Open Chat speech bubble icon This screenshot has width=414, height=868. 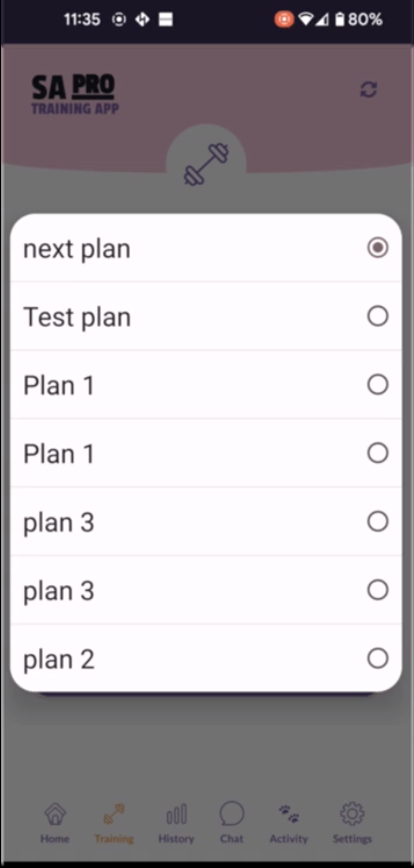(232, 814)
